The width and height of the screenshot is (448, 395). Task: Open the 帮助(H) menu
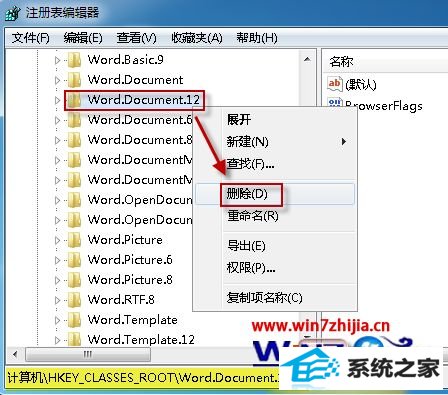tap(257, 38)
